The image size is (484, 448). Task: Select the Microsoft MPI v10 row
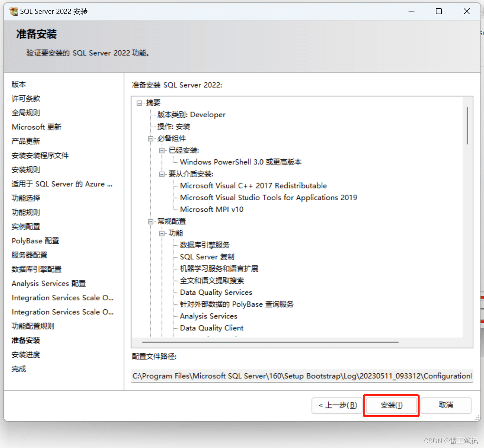(211, 209)
